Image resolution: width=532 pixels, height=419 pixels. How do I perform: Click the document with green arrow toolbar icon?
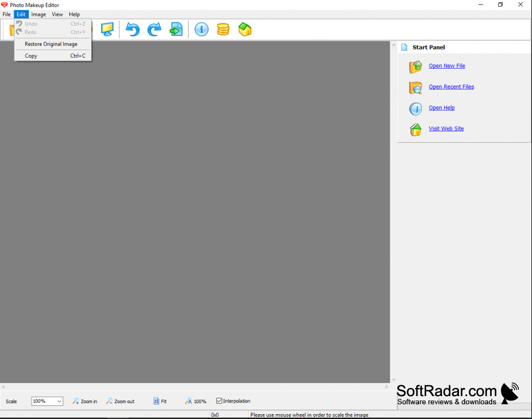176,29
